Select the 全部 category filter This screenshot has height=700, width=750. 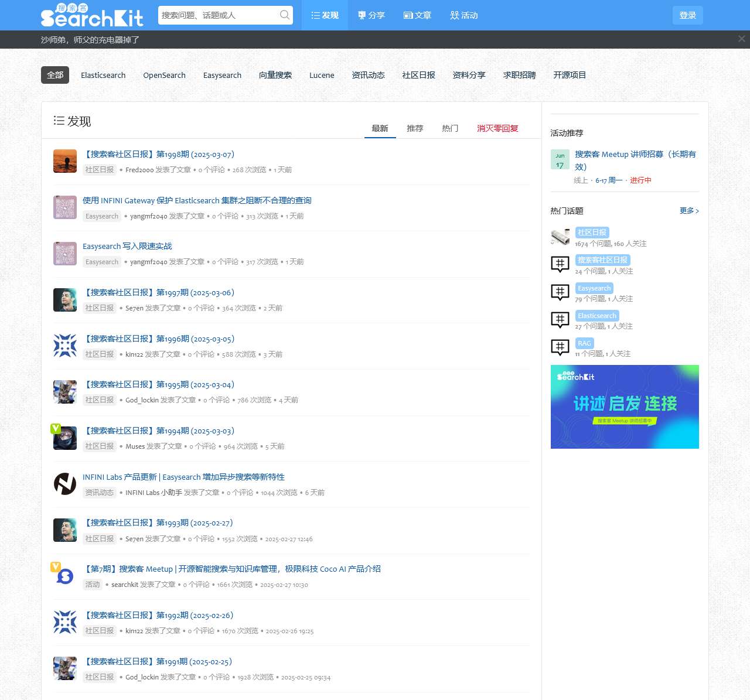[55, 75]
